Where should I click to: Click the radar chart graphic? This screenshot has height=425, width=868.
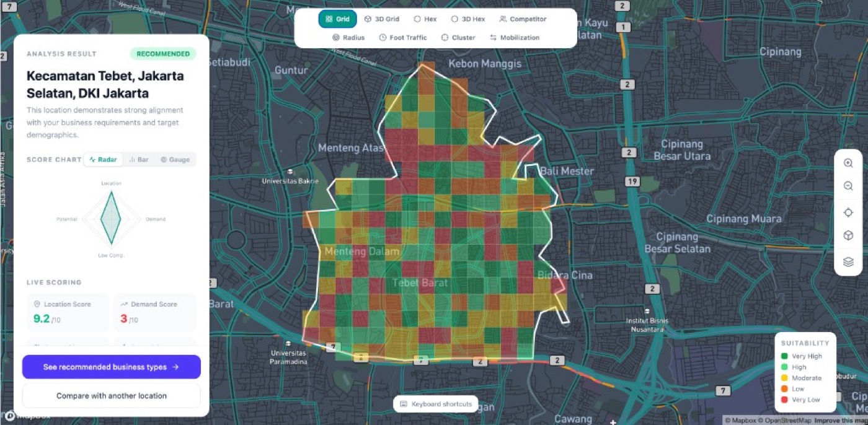tap(112, 218)
